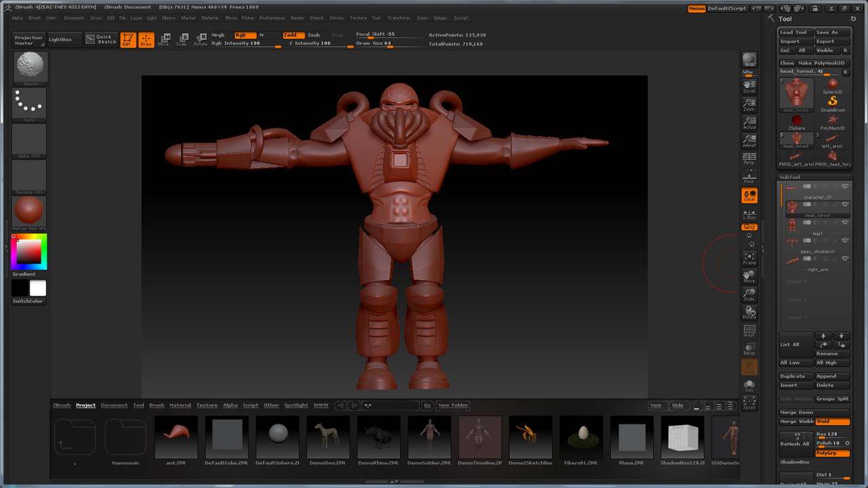Open the Alpha Off selector
The width and height of the screenshot is (868, 488).
pyautogui.click(x=29, y=141)
